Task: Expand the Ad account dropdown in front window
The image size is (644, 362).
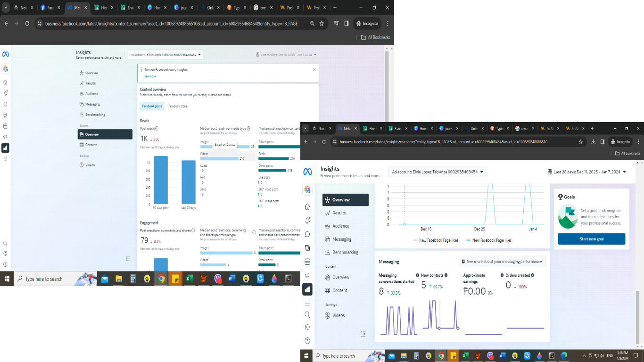Action: pyautogui.click(x=438, y=172)
